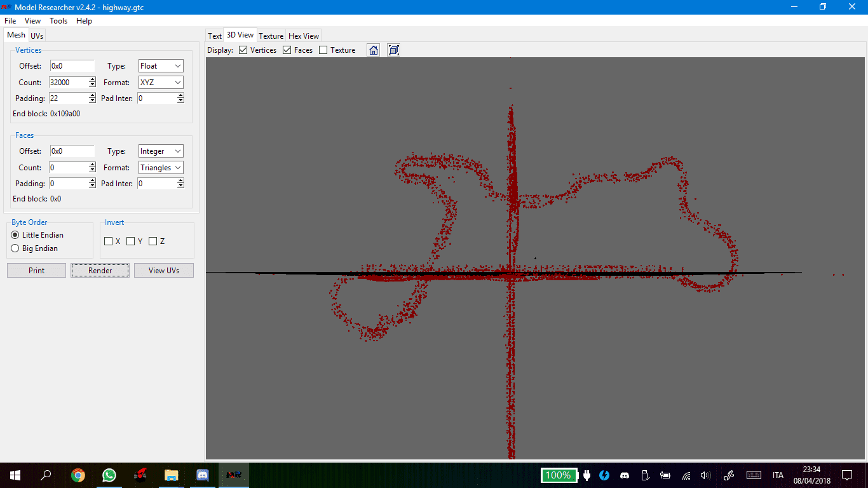868x488 pixels.
Task: Select the Mesh tab
Action: (17, 36)
